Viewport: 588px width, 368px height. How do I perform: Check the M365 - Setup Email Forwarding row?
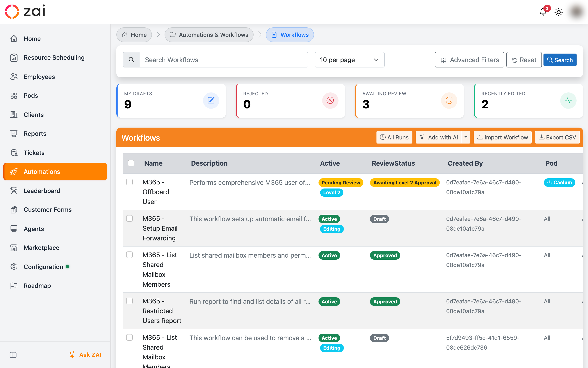tap(129, 218)
